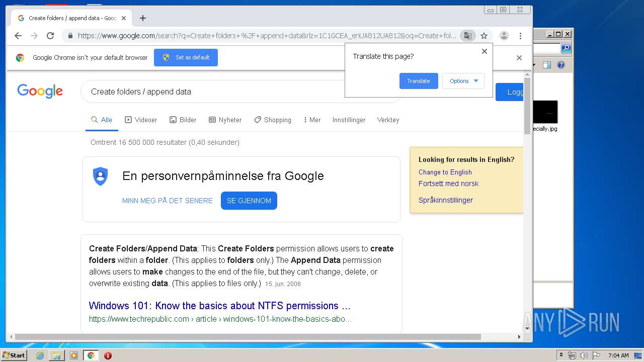Image resolution: width=644 pixels, height=362 pixels.
Task: Click the taskbar clock showing 7:04 AM
Action: coord(618,355)
